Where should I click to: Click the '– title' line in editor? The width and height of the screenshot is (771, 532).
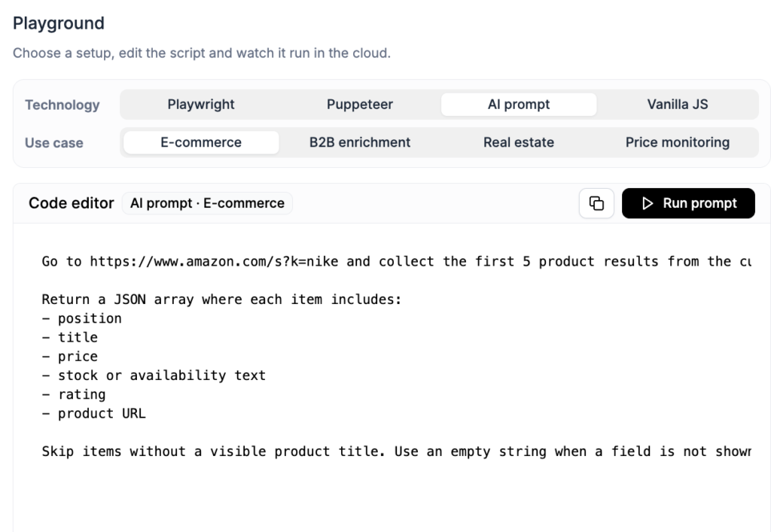[70, 337]
